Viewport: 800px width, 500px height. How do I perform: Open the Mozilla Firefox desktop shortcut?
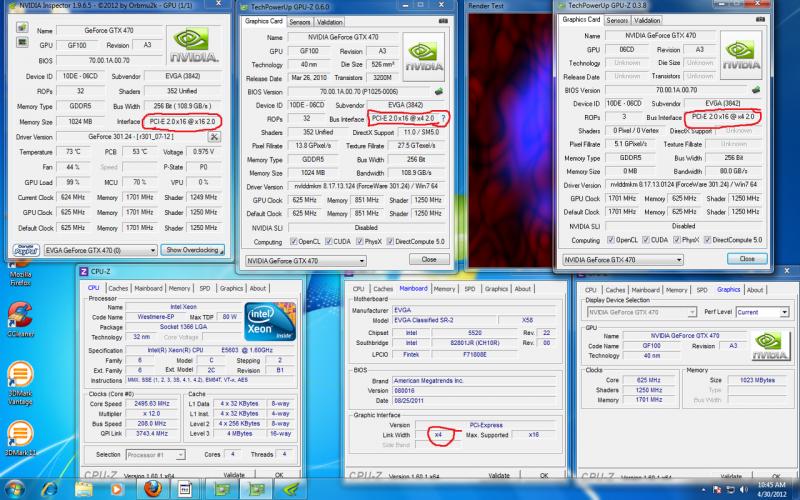[x=20, y=273]
